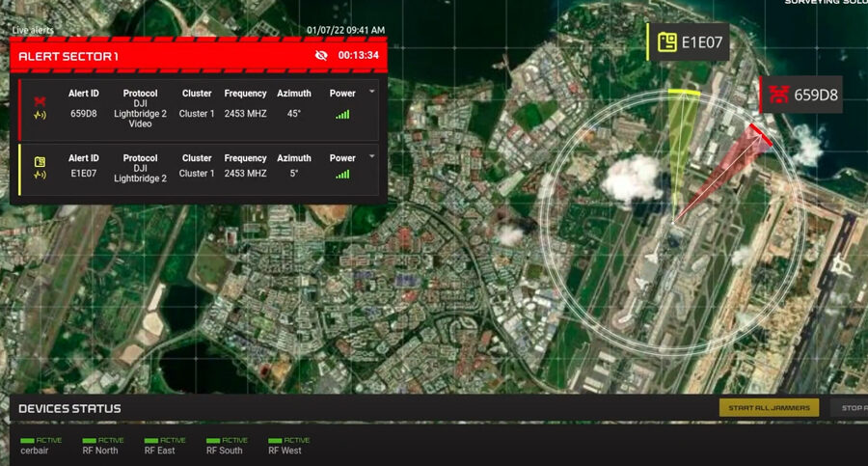Expand the 659D8 alert row dropdown arrow
The height and width of the screenshot is (466, 868).
click(x=372, y=93)
